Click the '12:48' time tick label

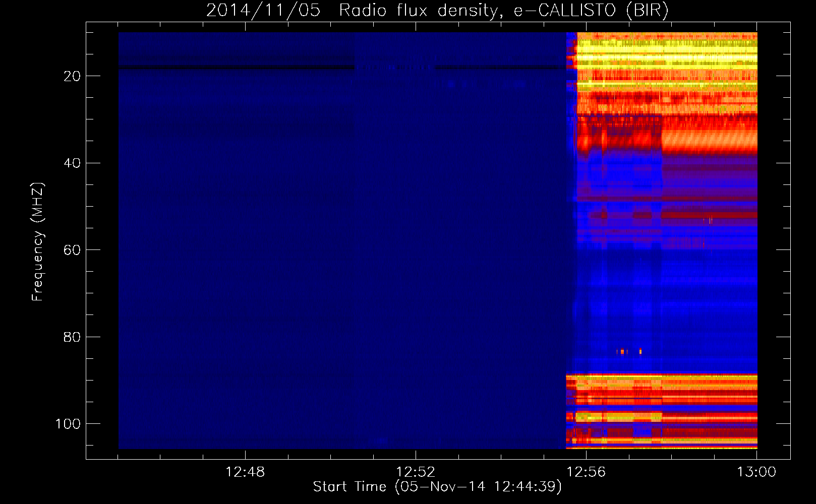click(245, 472)
